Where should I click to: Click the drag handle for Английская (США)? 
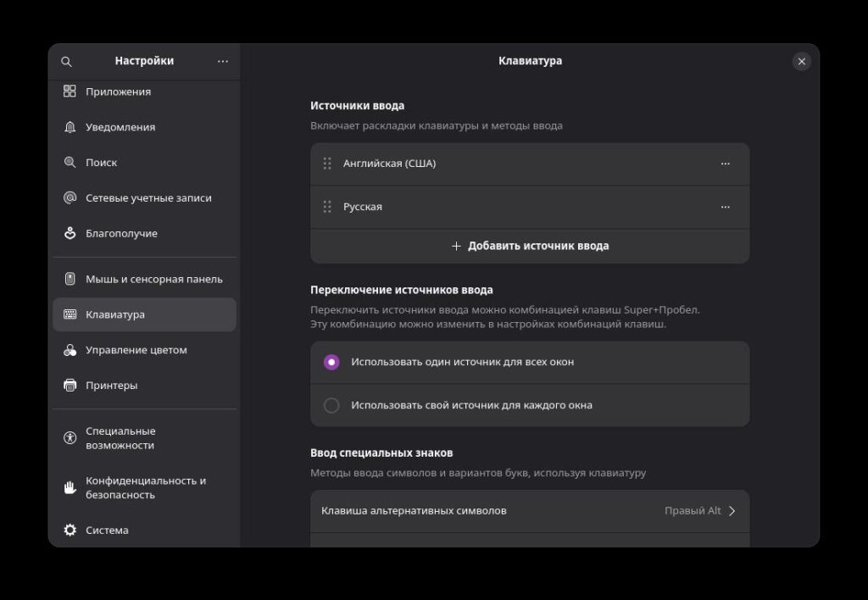click(x=327, y=164)
